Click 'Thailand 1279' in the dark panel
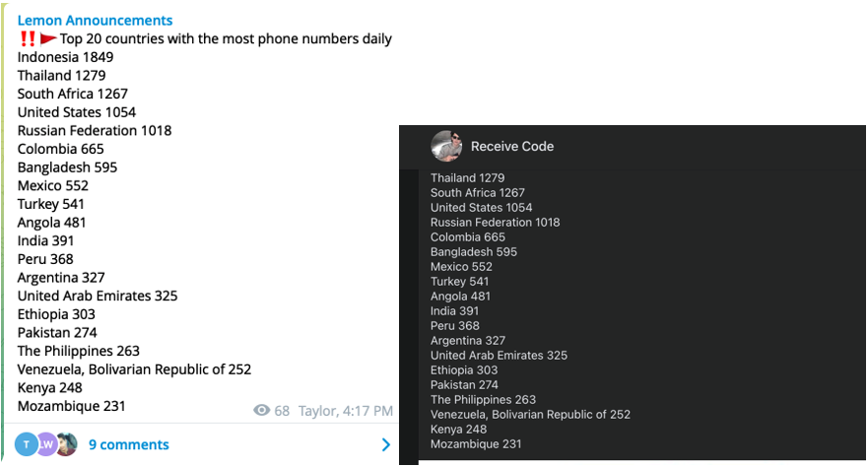Image resolution: width=868 pixels, height=467 pixels. (x=467, y=178)
